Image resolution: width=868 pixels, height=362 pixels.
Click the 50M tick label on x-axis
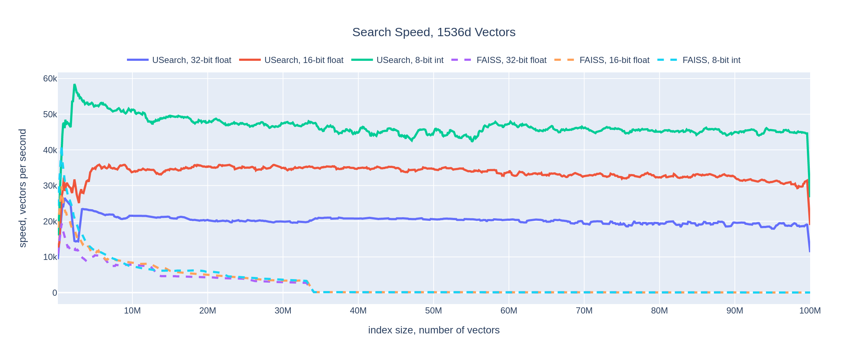click(433, 311)
